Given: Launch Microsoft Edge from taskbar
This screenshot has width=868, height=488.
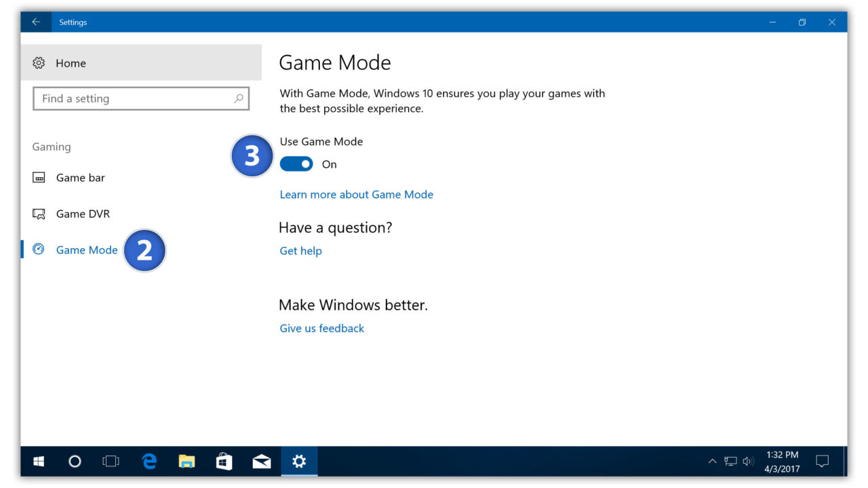Looking at the screenshot, I should pyautogui.click(x=149, y=462).
